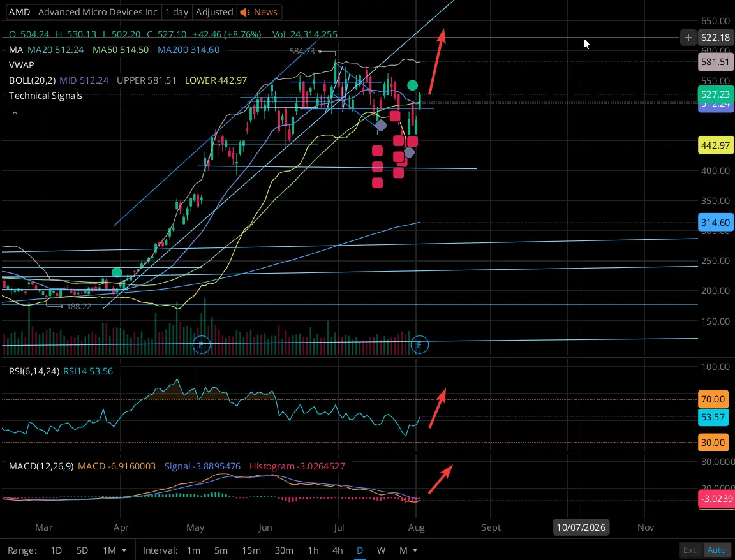Click the MA20 512.24 value
Screen dimensions: 735x560
pyautogui.click(x=56, y=50)
